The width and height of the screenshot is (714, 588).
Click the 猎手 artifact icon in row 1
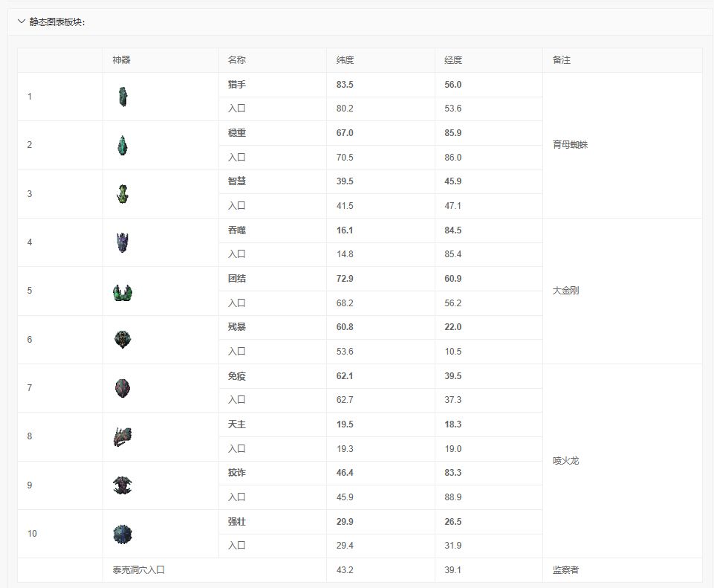(x=123, y=97)
